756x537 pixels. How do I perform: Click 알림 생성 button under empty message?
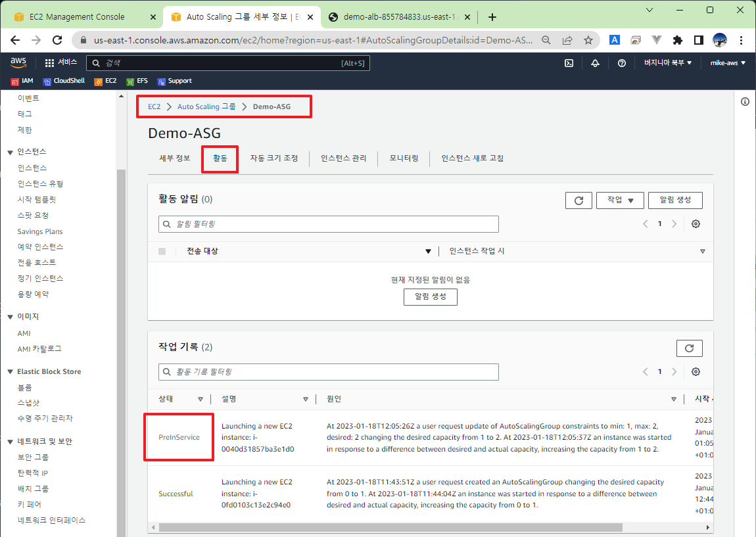pyautogui.click(x=430, y=297)
